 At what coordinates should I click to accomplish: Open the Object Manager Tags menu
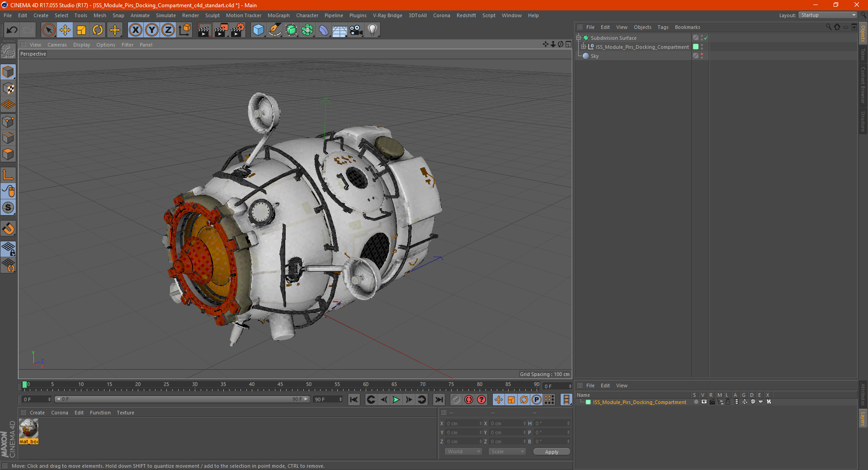tap(663, 27)
